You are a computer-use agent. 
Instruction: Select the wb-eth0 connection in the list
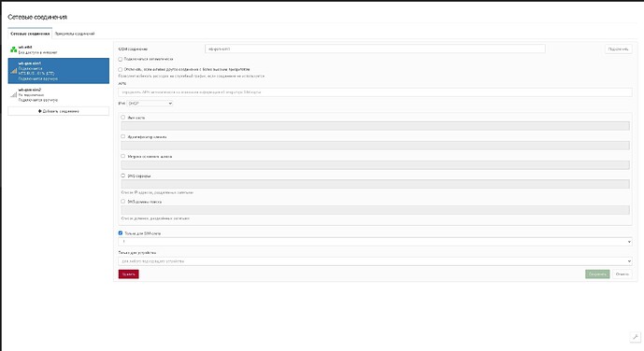coord(59,50)
